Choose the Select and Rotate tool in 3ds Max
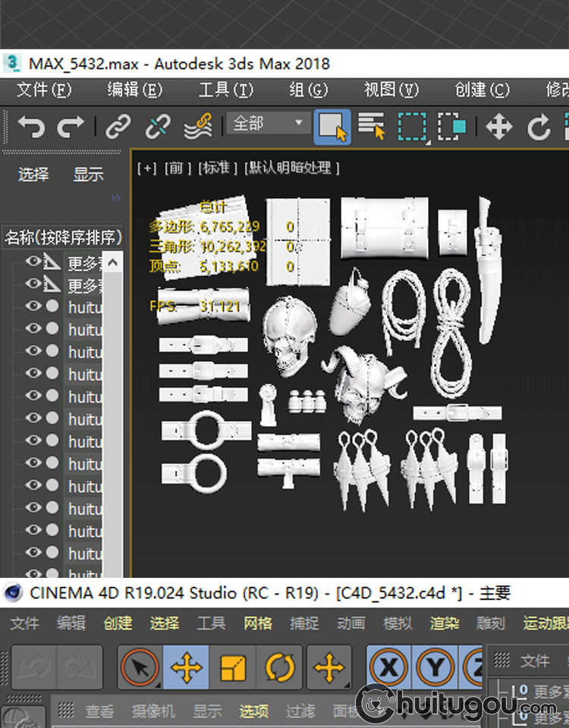Viewport: 569px width, 728px height. coord(539,127)
